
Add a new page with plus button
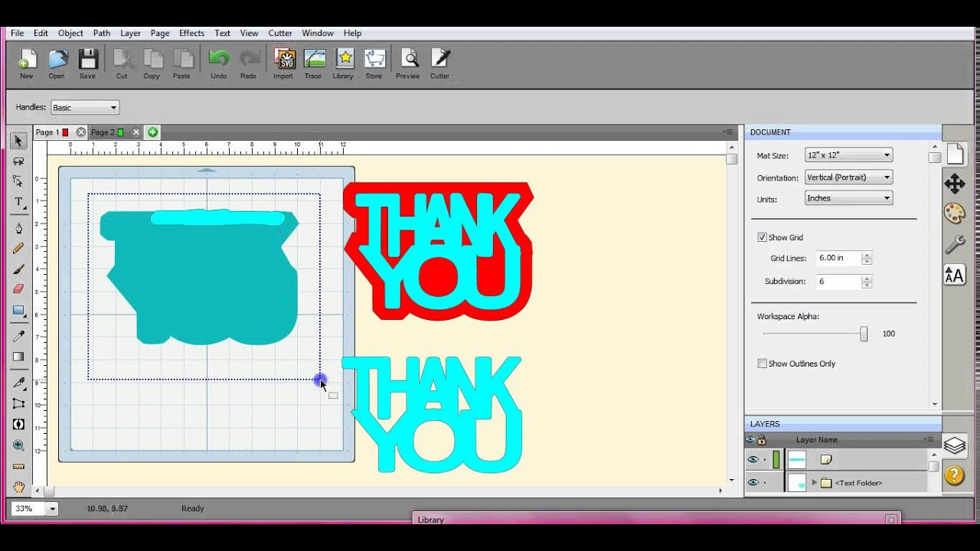pos(153,132)
